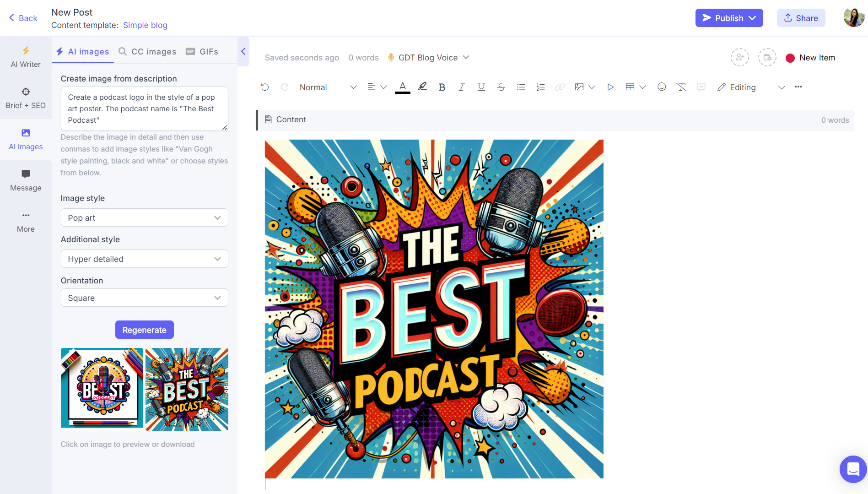Open the text highlight color tool
Screen dimensions: 868x494
(422, 87)
